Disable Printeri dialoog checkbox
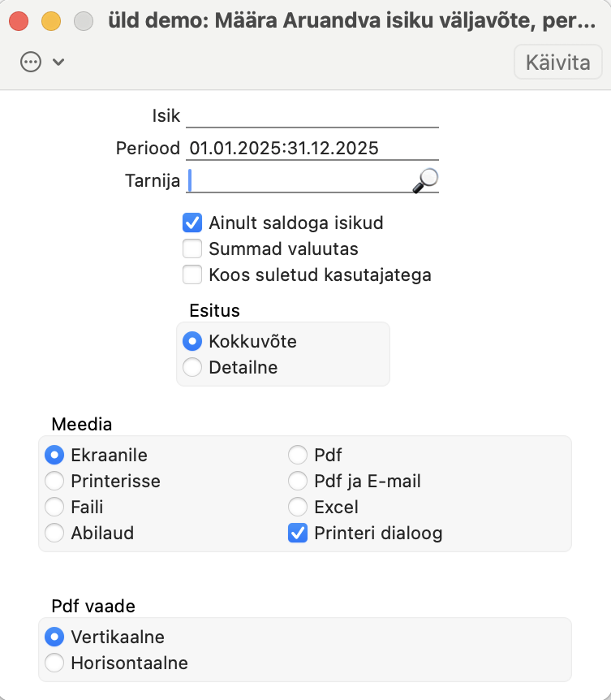The height and width of the screenshot is (700, 611). (298, 533)
